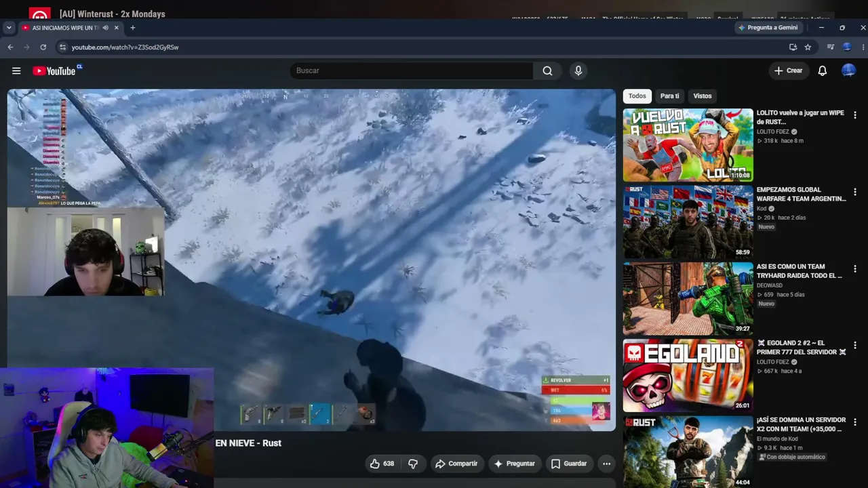Click the "EN NIEVE - Rust" video title
The height and width of the screenshot is (488, 868).
tap(248, 443)
